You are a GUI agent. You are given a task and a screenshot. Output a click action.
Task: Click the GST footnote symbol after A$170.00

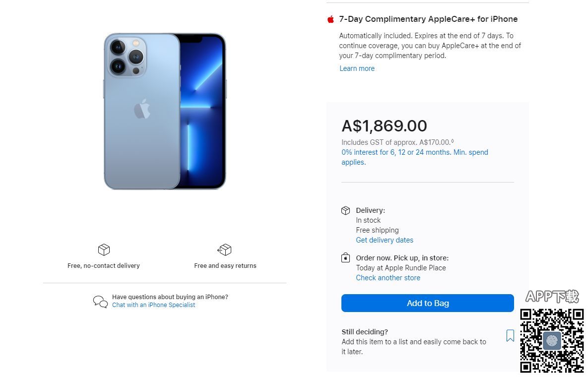[x=453, y=141]
